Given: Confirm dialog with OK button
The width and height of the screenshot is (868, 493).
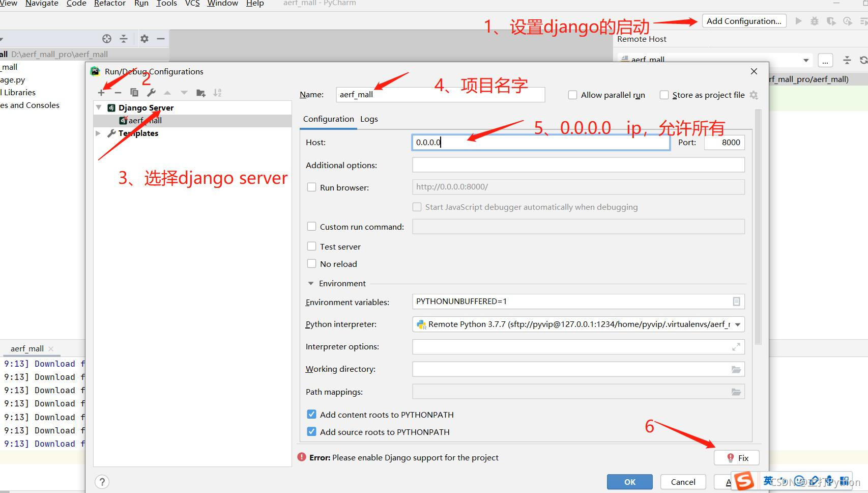Looking at the screenshot, I should click(x=630, y=482).
